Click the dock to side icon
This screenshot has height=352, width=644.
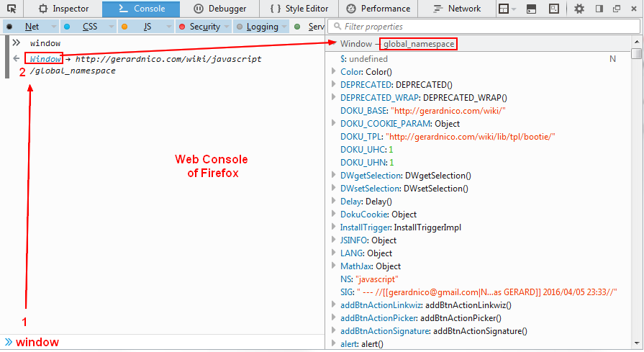[x=599, y=9]
